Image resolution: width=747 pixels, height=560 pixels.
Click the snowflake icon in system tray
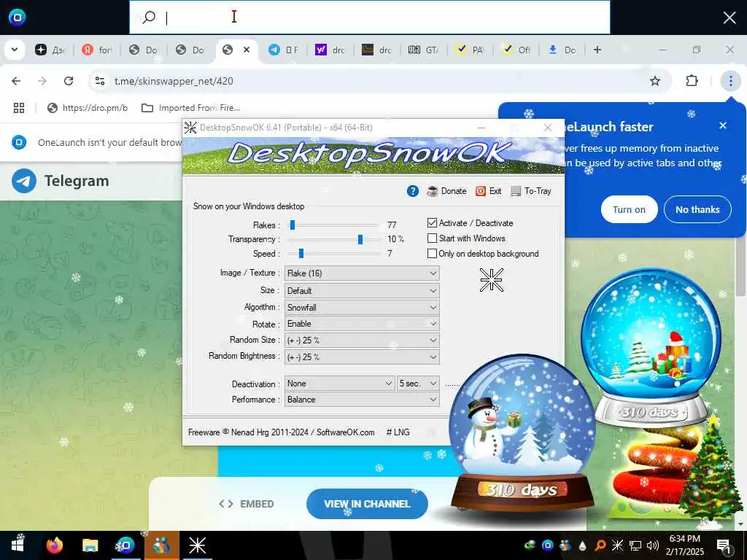tap(617, 545)
